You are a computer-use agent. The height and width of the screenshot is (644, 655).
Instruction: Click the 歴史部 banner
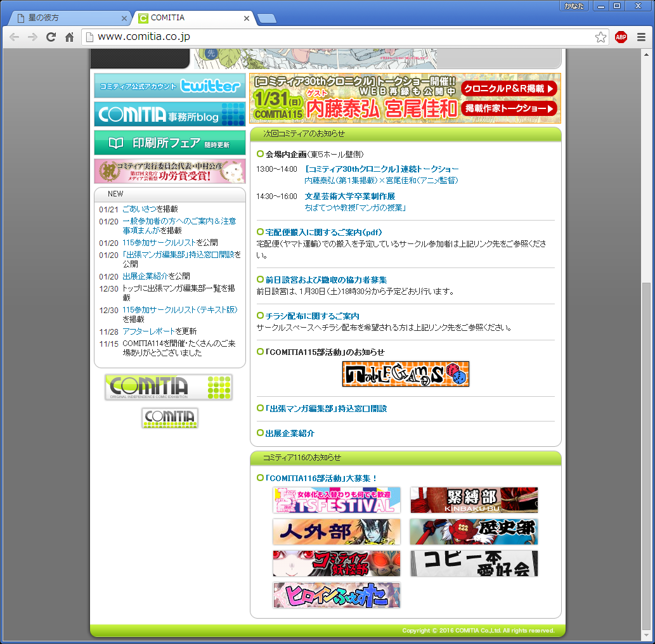[x=474, y=532]
